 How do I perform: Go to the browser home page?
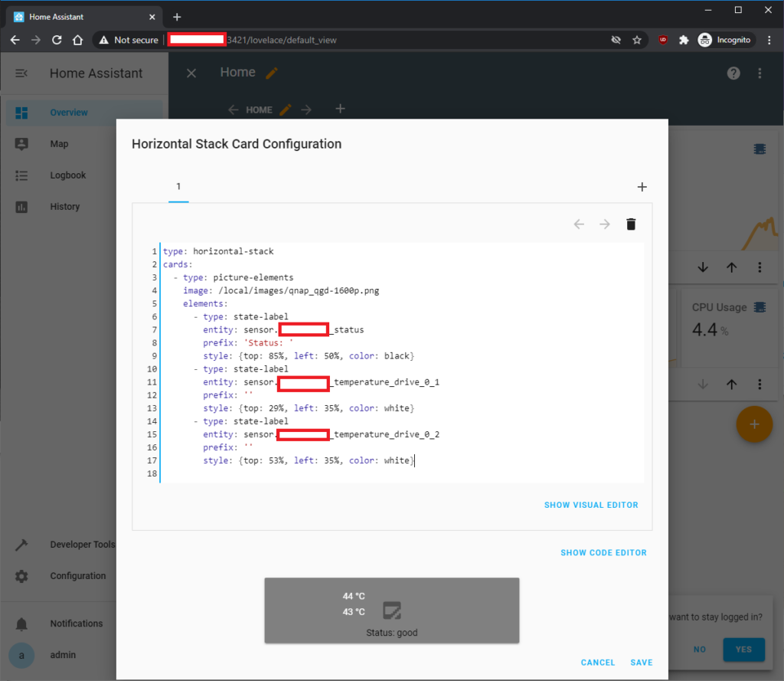coord(77,40)
